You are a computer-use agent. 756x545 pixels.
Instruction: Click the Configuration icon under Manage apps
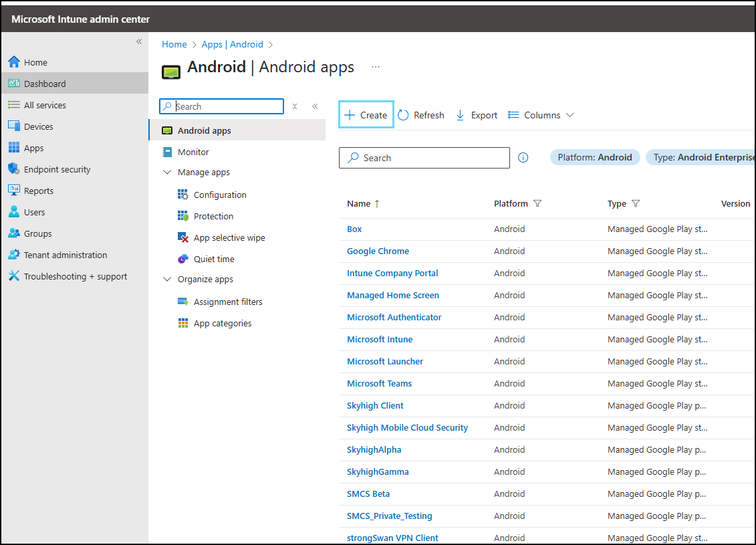(x=182, y=195)
